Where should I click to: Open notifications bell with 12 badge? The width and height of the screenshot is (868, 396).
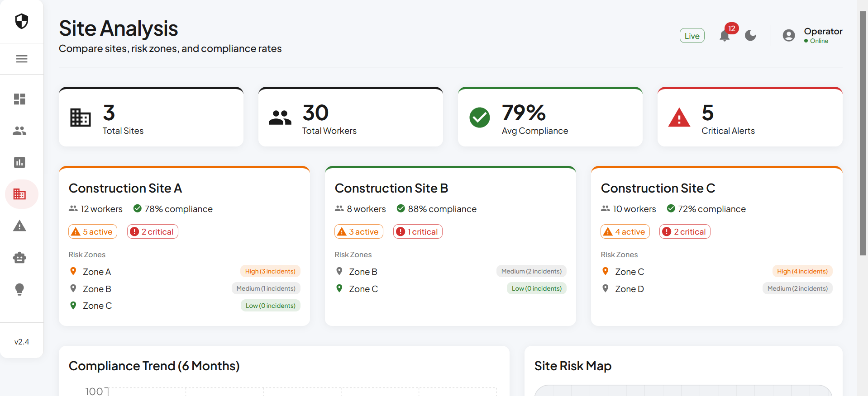coord(725,36)
